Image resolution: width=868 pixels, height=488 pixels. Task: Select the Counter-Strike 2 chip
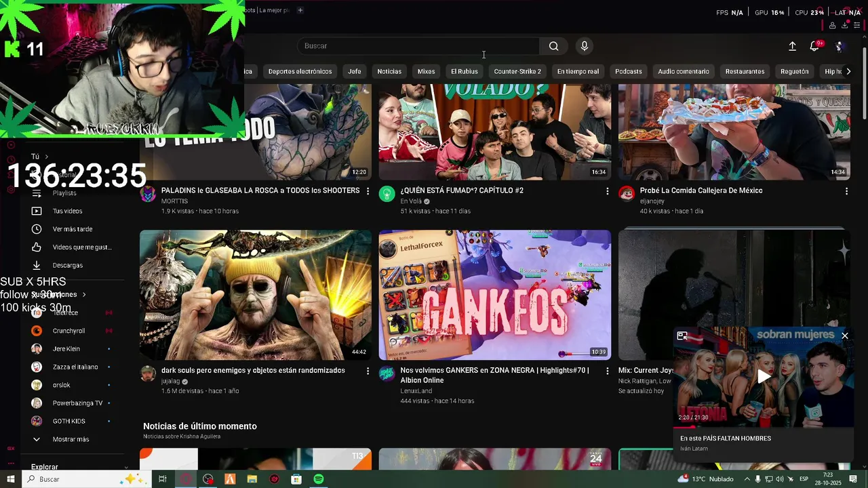tap(517, 71)
